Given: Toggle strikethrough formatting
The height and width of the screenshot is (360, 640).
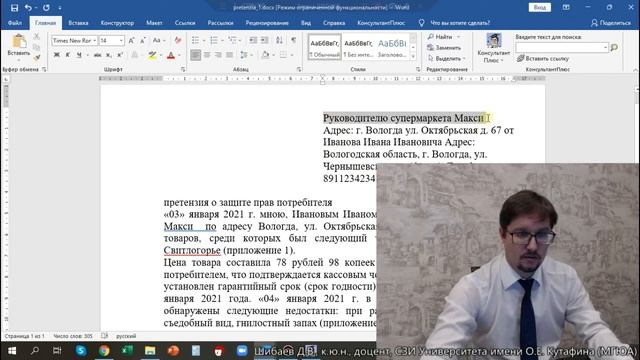Looking at the screenshot, I should coord(98,55).
